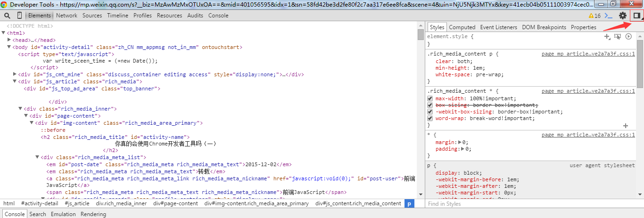Click plus icon below .rich_media_content * rule
The height and width of the screenshot is (218, 644).
[x=626, y=126]
